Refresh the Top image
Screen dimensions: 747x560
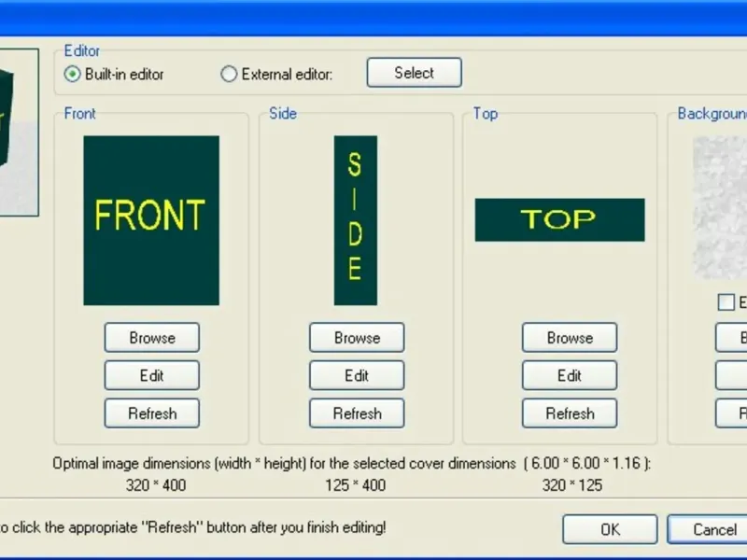[570, 413]
